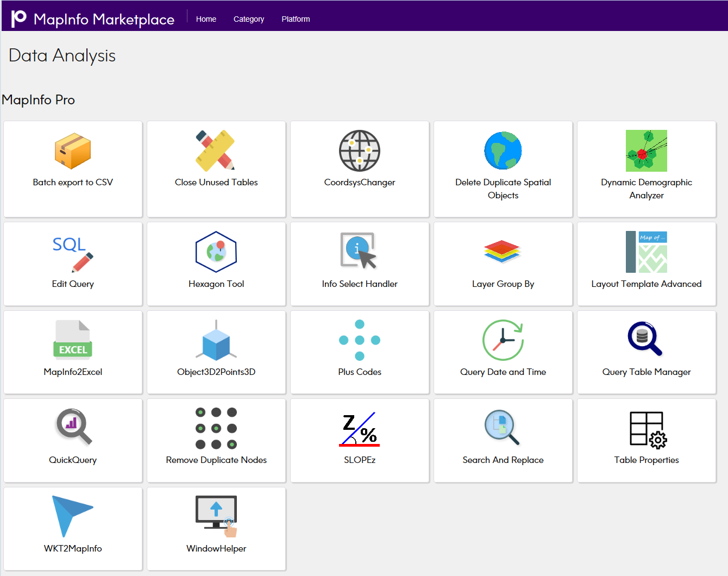Screen dimensions: 728x576
Task: Select the Query Date and Time clock icon
Action: tap(503, 340)
